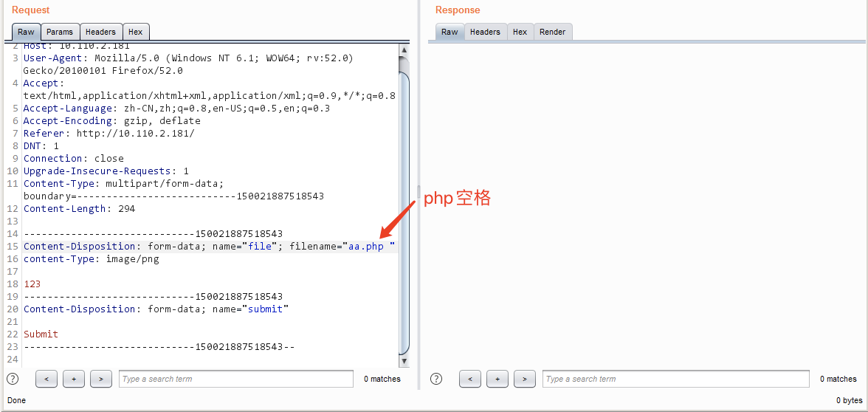
Task: Switch to the Request Params tab
Action: coord(60,32)
